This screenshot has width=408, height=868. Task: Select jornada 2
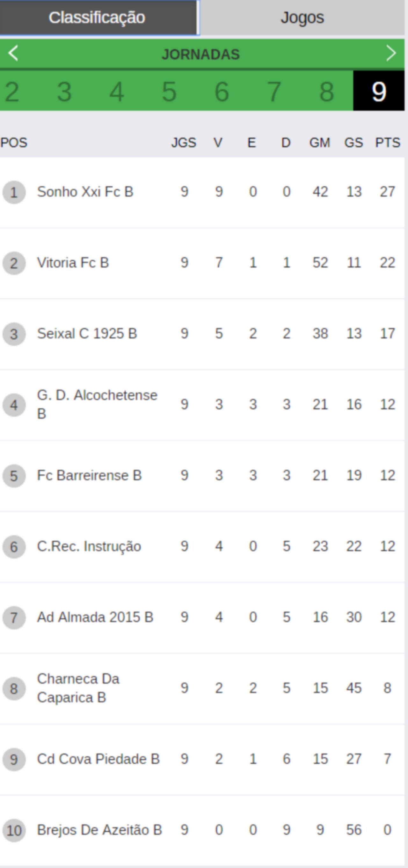(x=12, y=91)
